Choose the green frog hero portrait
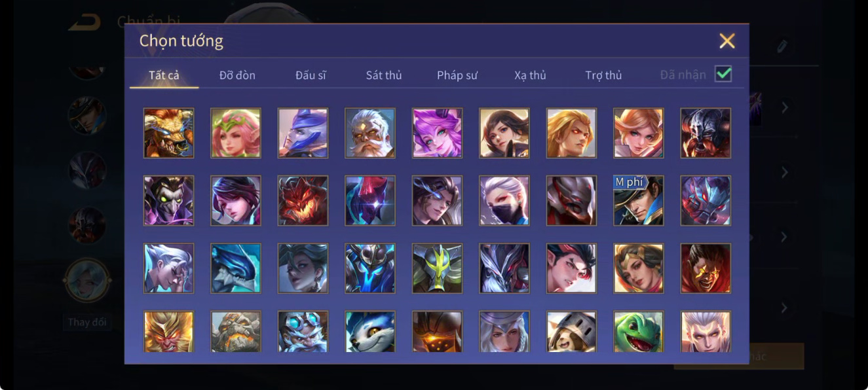 639,332
